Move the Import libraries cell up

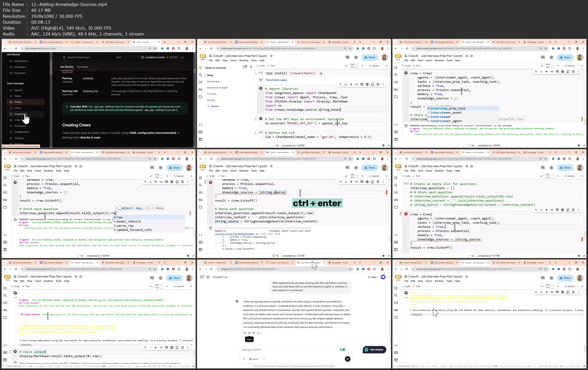[x=340, y=84]
